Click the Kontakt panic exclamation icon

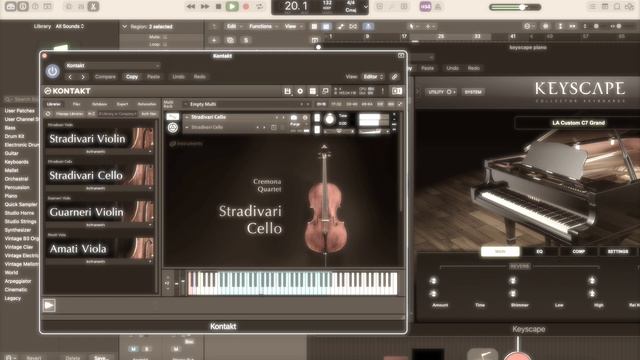click(382, 91)
